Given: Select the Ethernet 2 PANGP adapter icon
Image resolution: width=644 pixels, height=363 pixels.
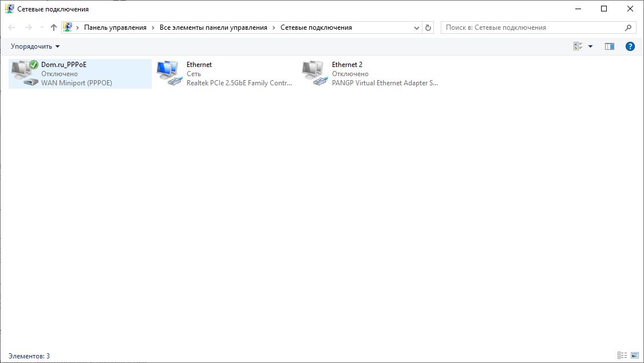Looking at the screenshot, I should pos(314,73).
